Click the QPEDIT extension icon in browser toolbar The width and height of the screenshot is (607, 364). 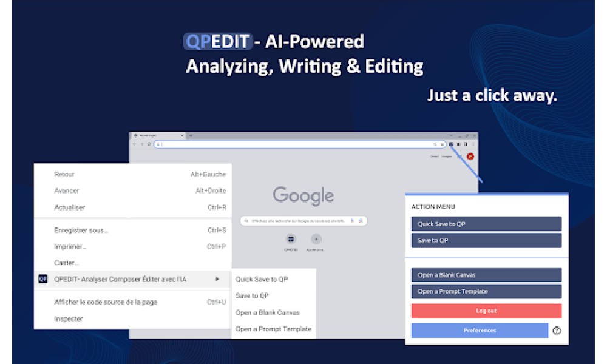(x=451, y=144)
